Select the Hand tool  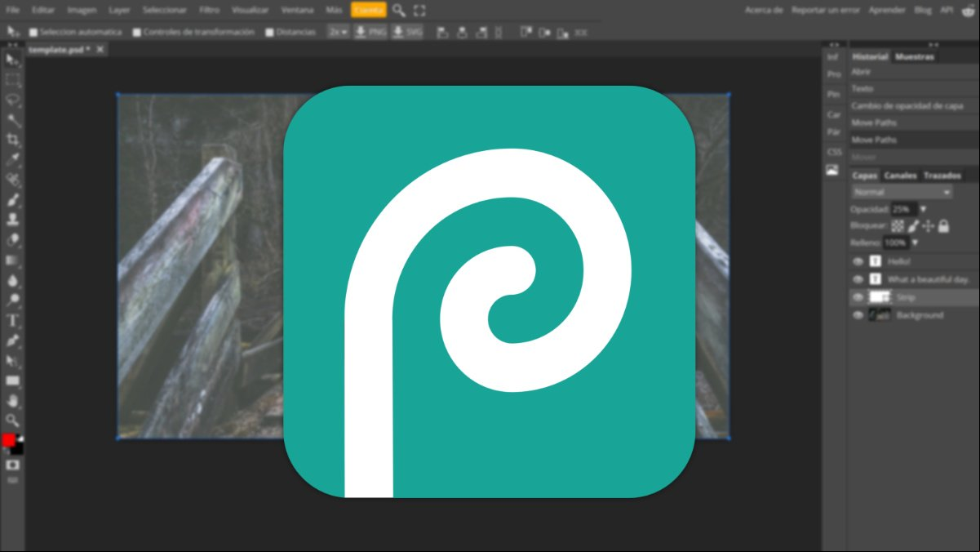click(x=13, y=400)
